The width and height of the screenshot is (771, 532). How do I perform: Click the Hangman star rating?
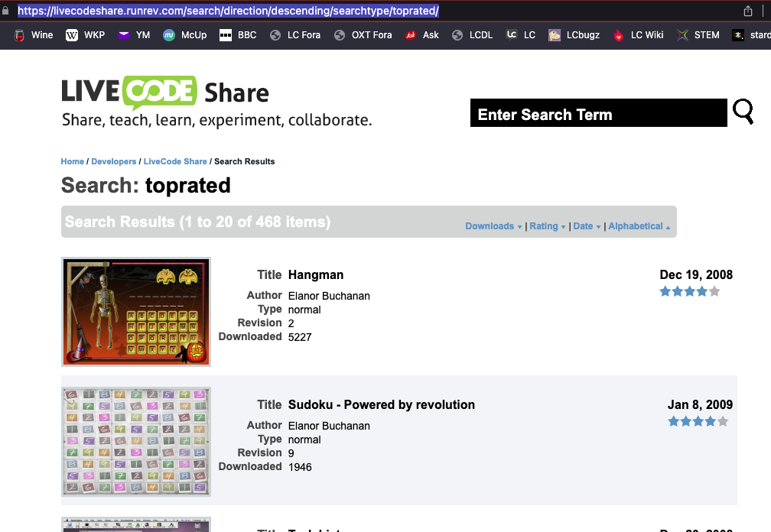(689, 291)
